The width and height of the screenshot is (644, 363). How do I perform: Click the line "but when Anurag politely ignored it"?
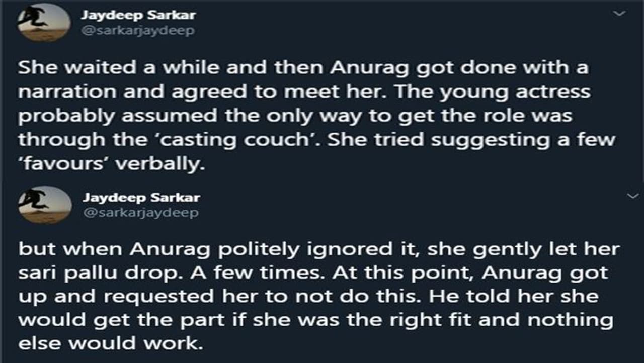(x=319, y=250)
